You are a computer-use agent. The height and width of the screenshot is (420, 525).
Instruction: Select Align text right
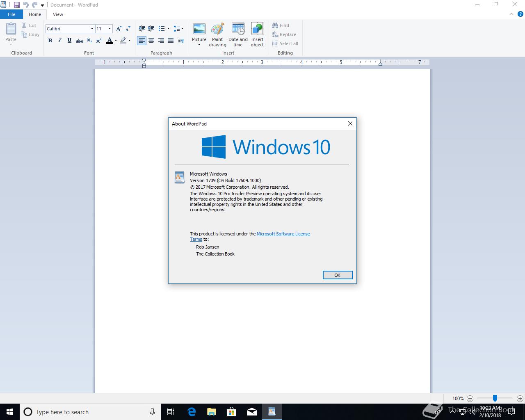(x=161, y=41)
